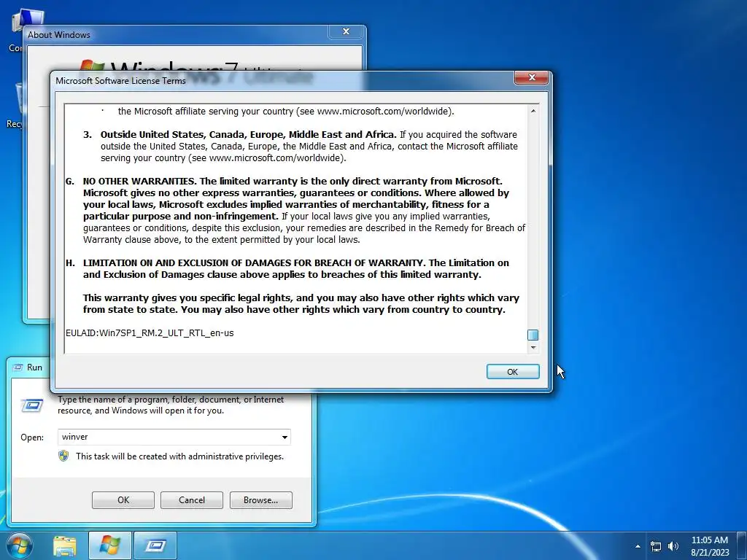Image resolution: width=747 pixels, height=560 pixels.
Task: Click the EULAID Win7SP1_RM.2_ULT_RTL_en-us text
Action: click(150, 332)
